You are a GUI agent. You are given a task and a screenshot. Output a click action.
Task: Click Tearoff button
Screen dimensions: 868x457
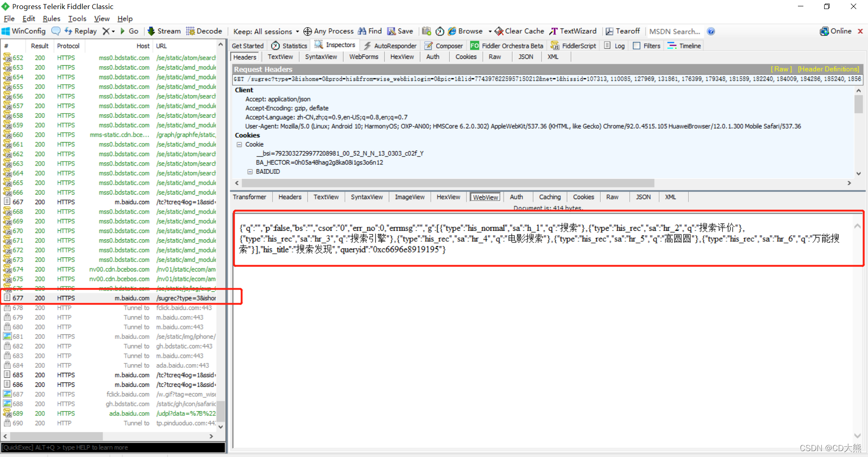[623, 31]
